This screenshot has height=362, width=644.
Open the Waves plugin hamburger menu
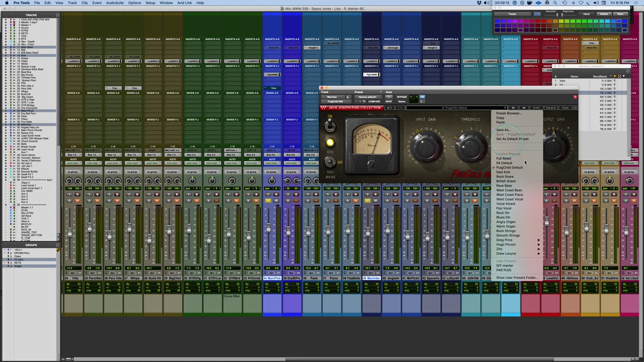(576, 108)
